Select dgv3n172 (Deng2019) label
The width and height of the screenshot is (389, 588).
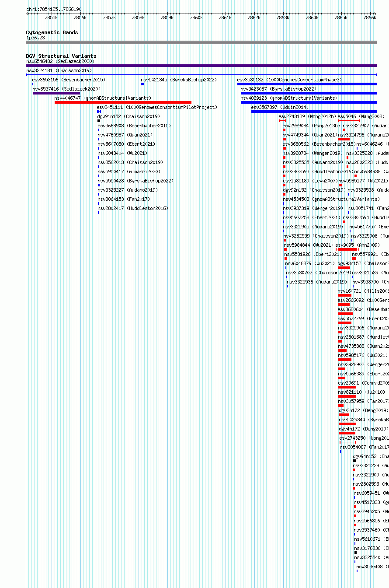pos(364,410)
